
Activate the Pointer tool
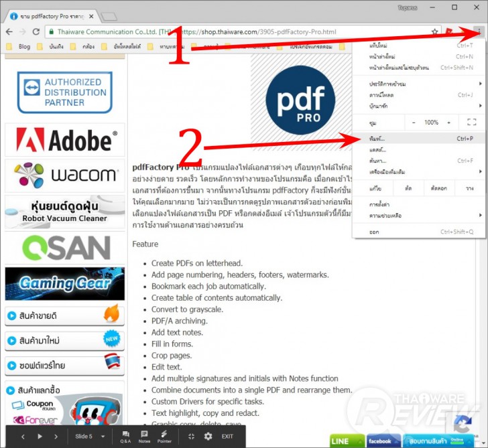pyautogui.click(x=164, y=437)
